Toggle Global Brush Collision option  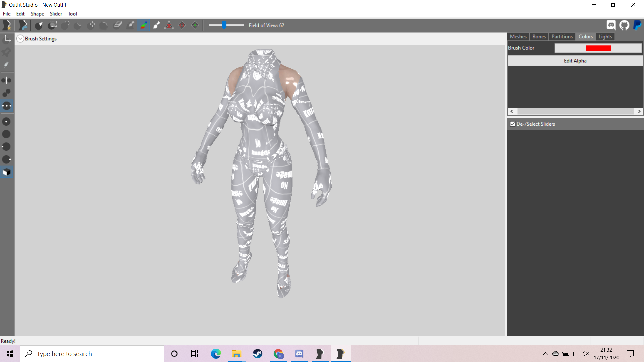pyautogui.click(x=7, y=106)
